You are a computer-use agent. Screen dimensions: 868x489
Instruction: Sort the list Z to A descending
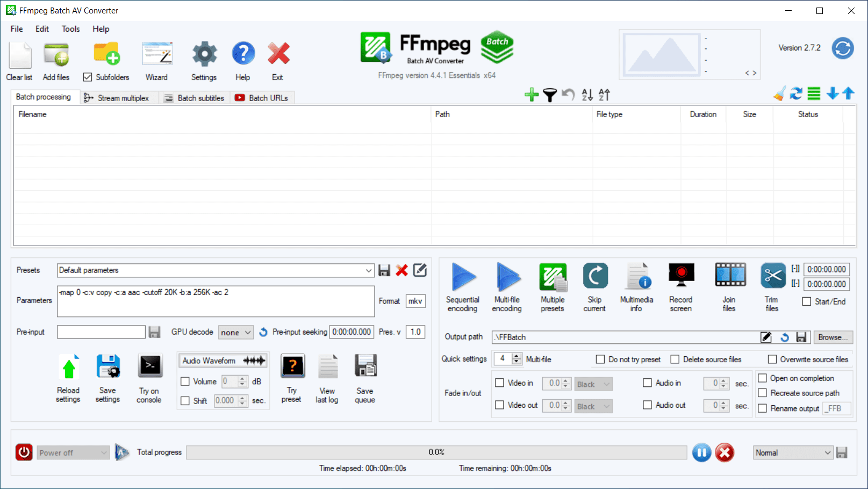(x=605, y=95)
